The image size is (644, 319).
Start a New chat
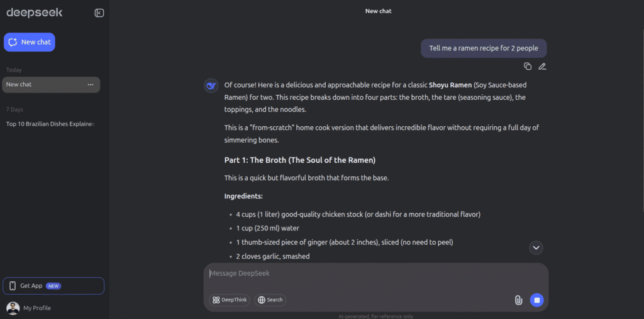pos(30,42)
